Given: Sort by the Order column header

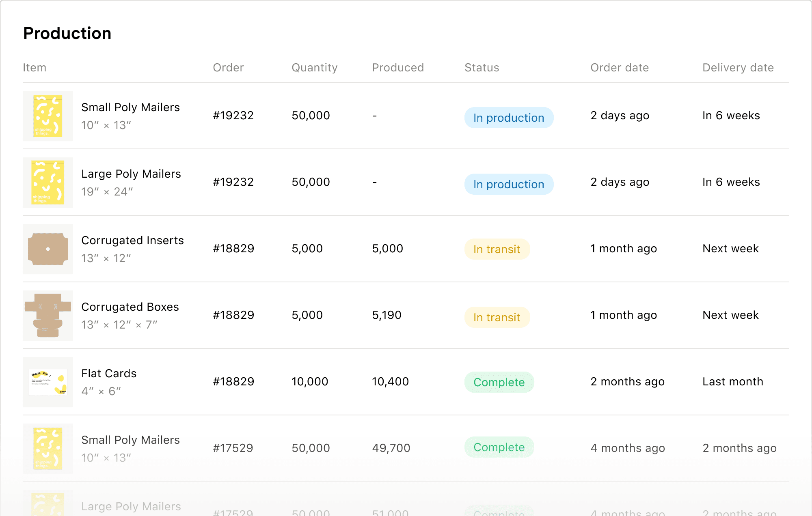Looking at the screenshot, I should tap(228, 67).
